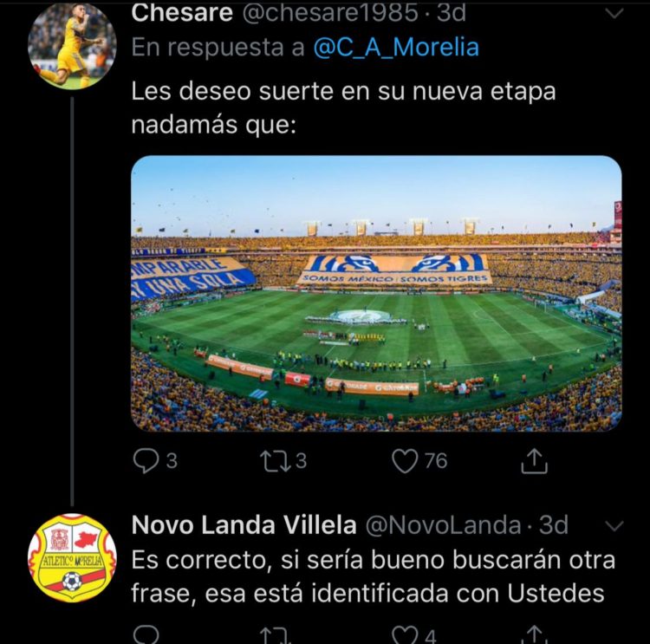Open the @C_A_Morelia profile link

tap(396, 47)
